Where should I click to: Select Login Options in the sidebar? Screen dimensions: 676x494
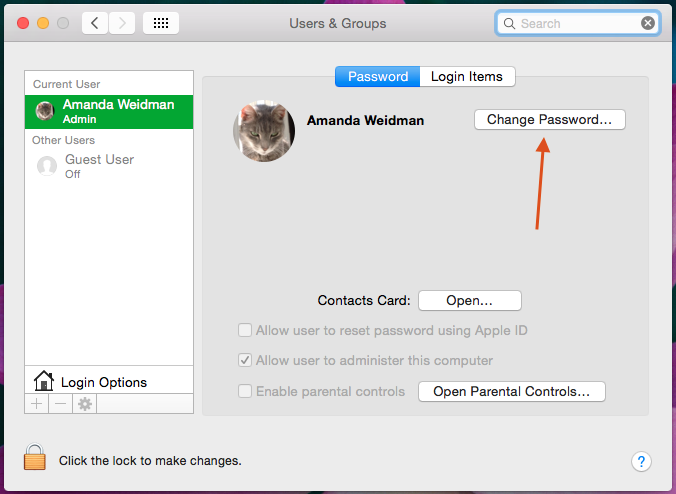tap(109, 380)
